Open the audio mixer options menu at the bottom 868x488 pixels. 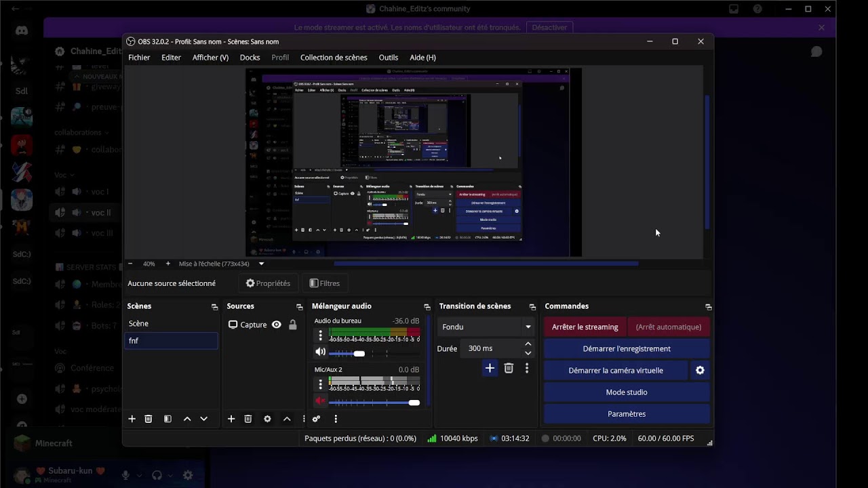click(336, 419)
